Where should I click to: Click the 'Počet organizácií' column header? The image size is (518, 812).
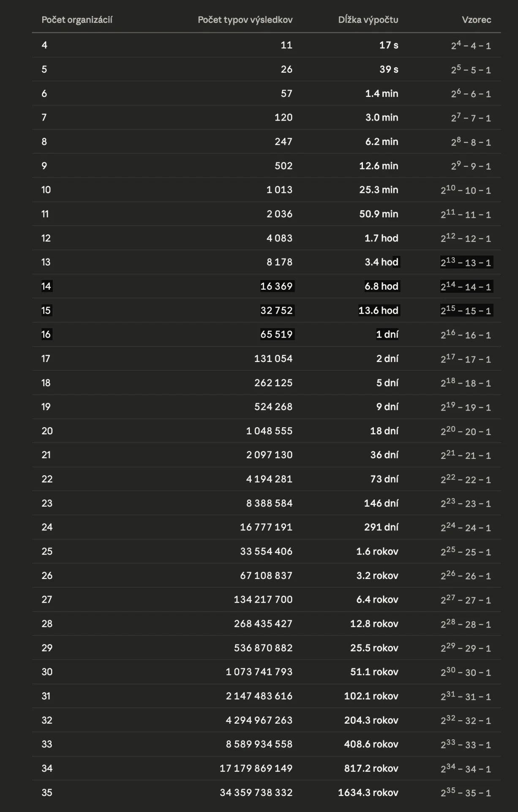[x=77, y=20]
